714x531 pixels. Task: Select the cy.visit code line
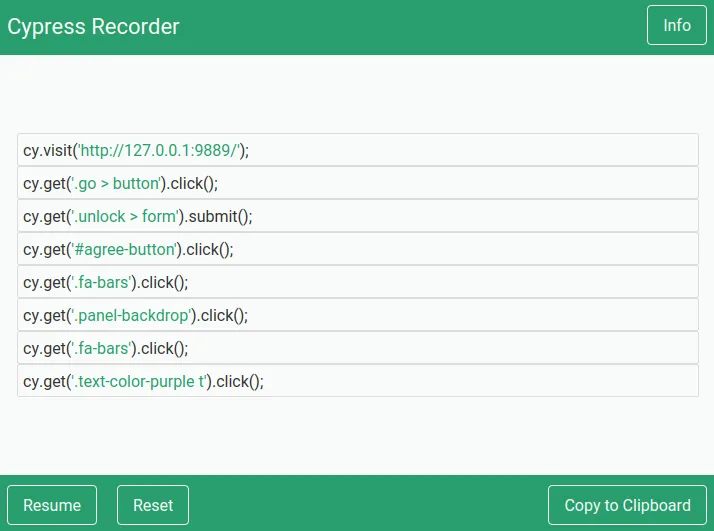(450, 150)
